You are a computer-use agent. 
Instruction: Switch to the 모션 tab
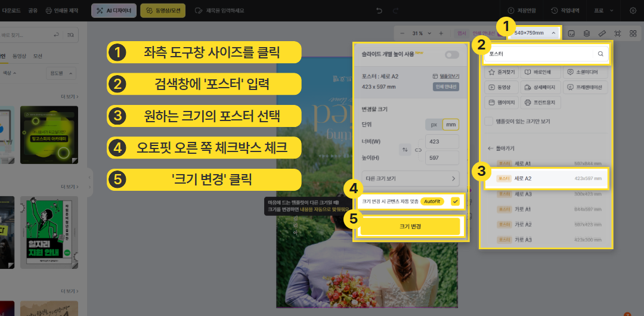pos(38,56)
